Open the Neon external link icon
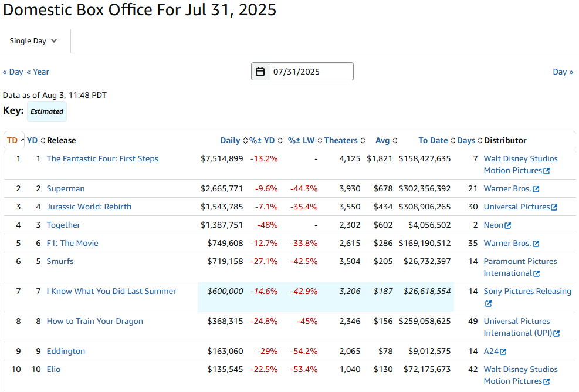This screenshot has width=579, height=392. (508, 225)
